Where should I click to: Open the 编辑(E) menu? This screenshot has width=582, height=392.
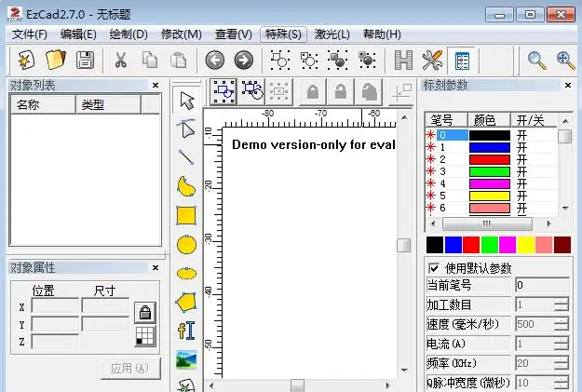[78, 34]
